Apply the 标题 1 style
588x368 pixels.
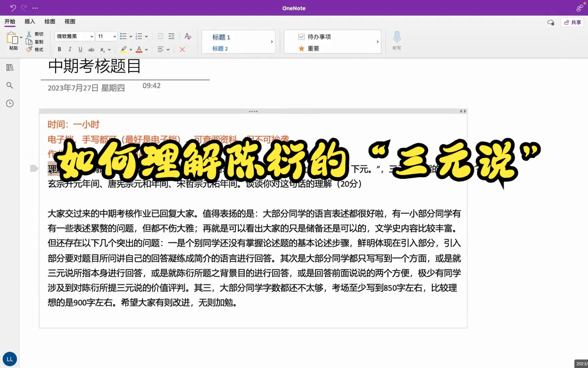[221, 37]
